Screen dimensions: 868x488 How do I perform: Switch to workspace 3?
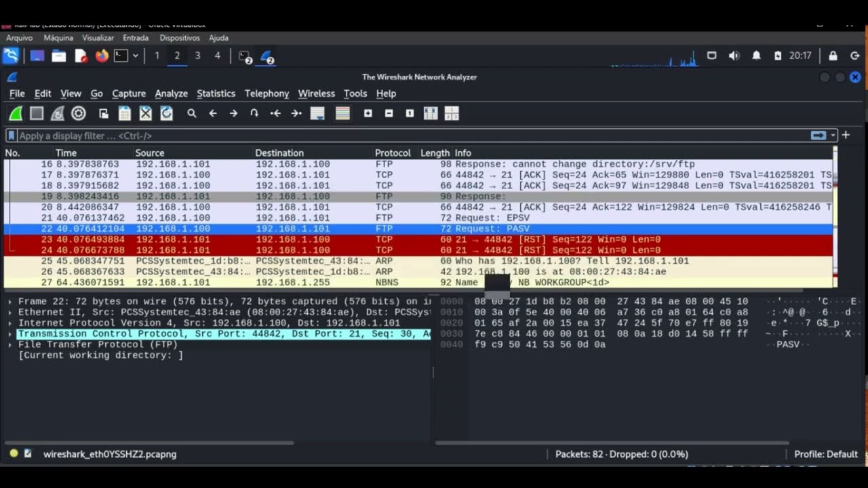197,56
